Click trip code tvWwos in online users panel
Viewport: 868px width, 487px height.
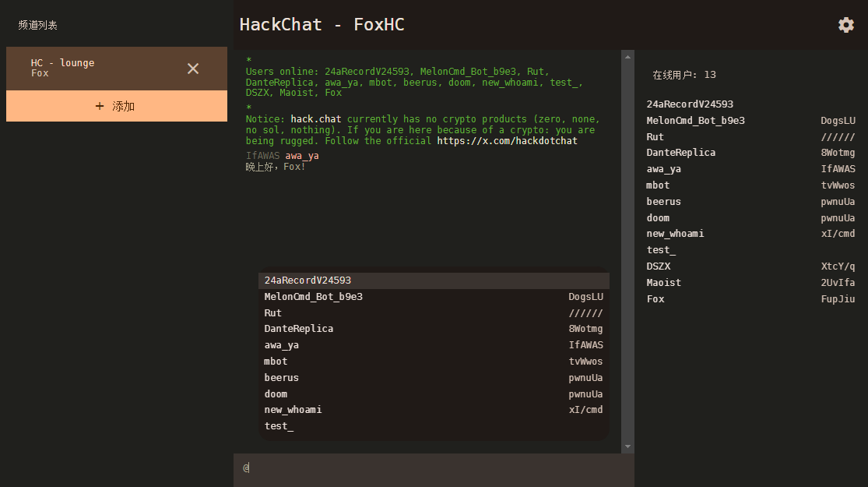click(x=838, y=185)
